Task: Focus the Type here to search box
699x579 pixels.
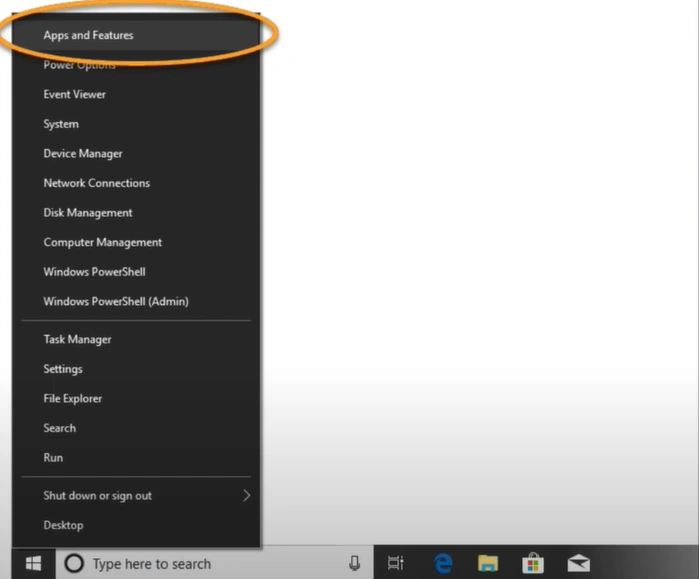Action: tap(214, 563)
